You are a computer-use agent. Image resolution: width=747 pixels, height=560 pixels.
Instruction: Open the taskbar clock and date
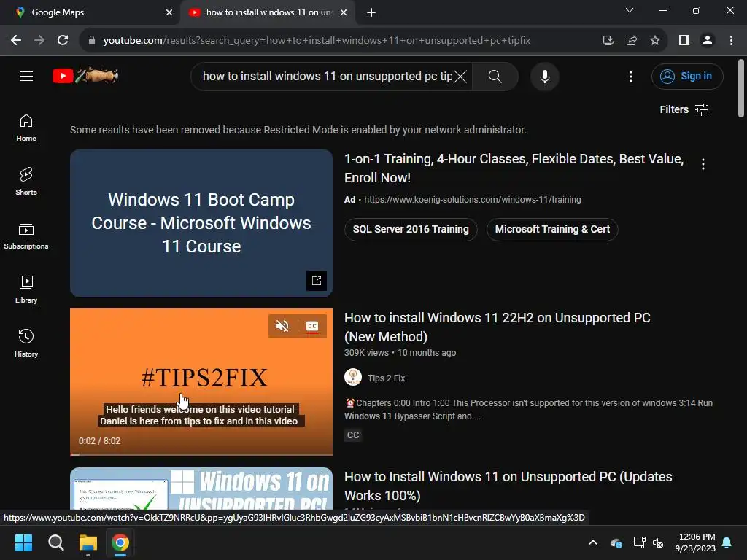pyautogui.click(x=695, y=542)
